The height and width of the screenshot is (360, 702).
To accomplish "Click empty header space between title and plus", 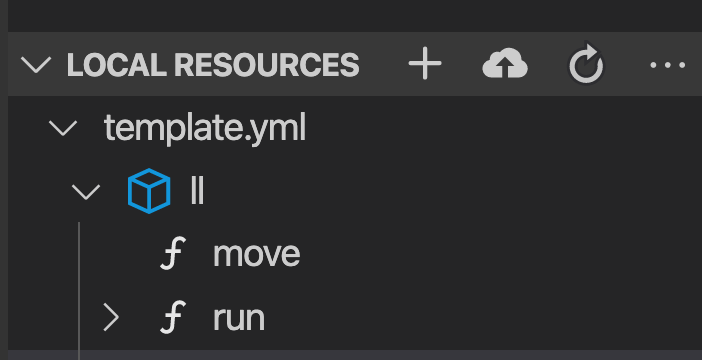I will (x=383, y=64).
